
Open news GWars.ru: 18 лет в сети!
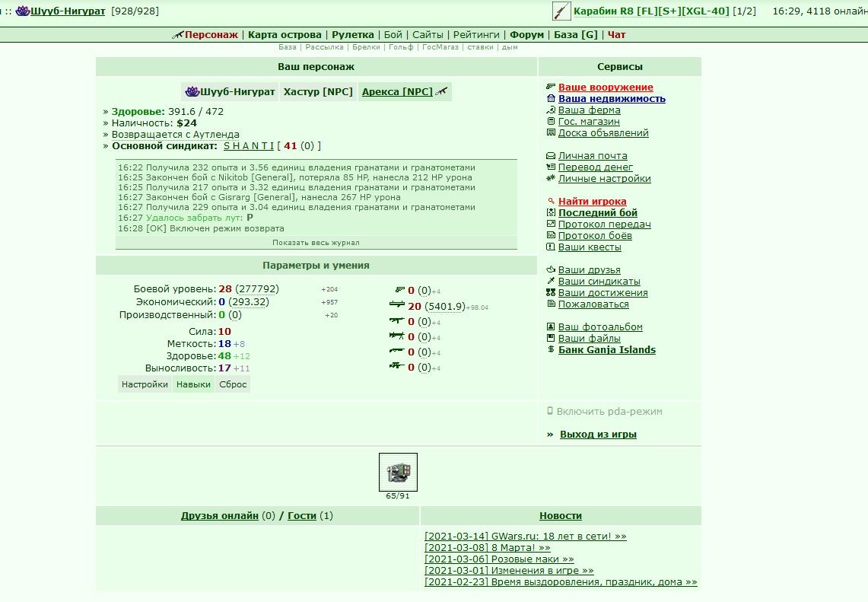(526, 536)
